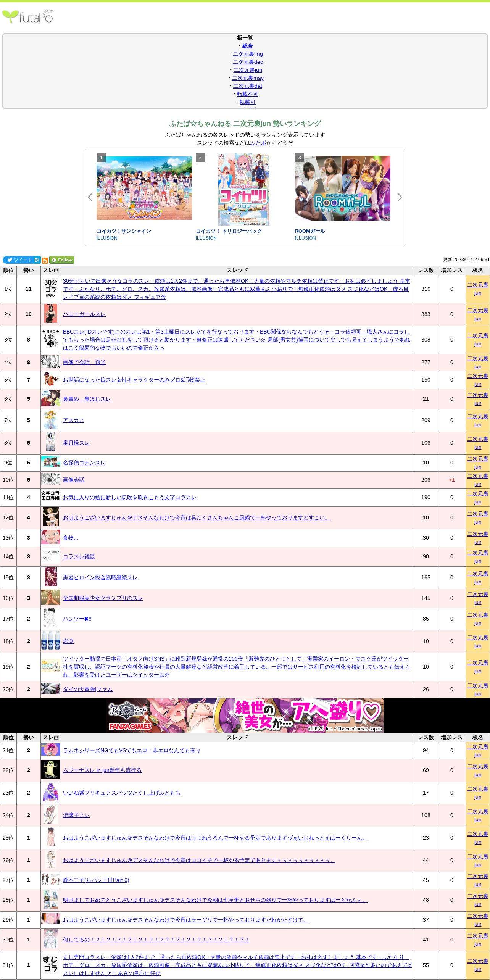Open thread ハンツー✖!!
This screenshot has height=980, width=490.
[x=77, y=619]
